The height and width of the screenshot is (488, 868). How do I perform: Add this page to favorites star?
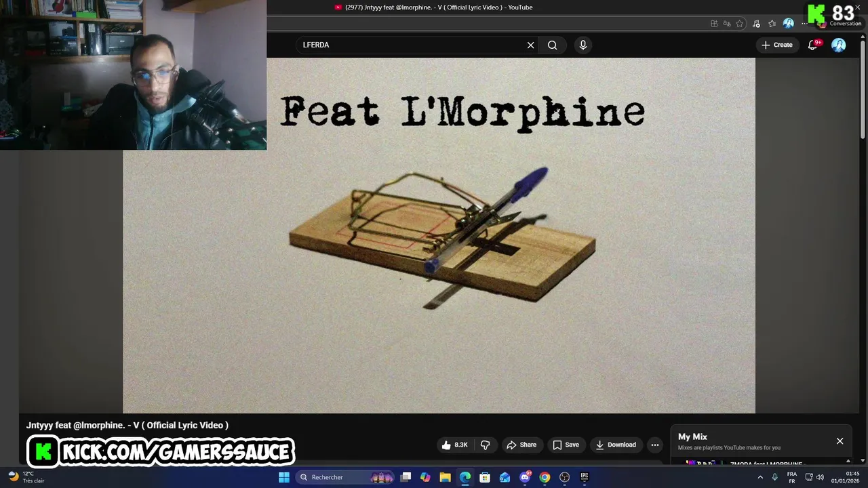[x=740, y=24]
